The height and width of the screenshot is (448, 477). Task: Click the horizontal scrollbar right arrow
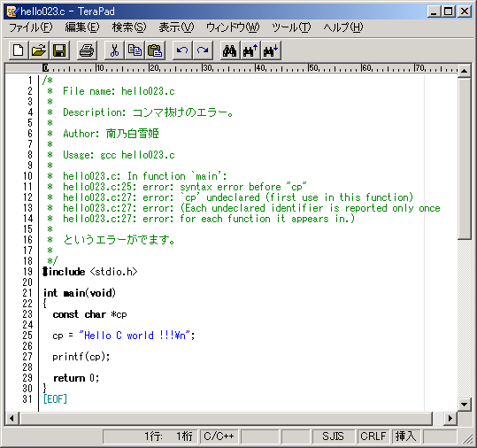(450, 419)
